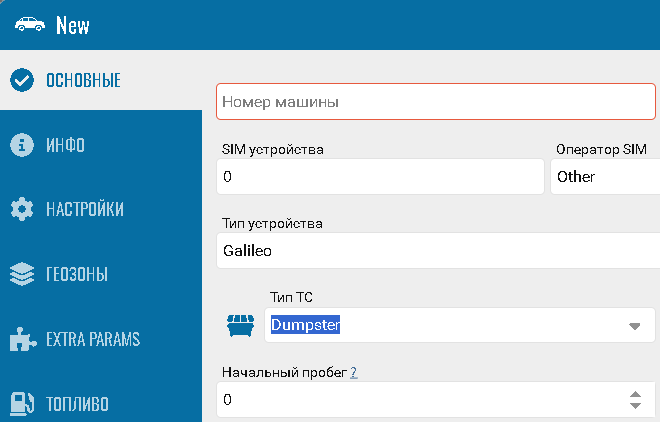Click the layers icon for ГЕОЗОНЫ
This screenshot has height=422, width=660.
[x=22, y=274]
